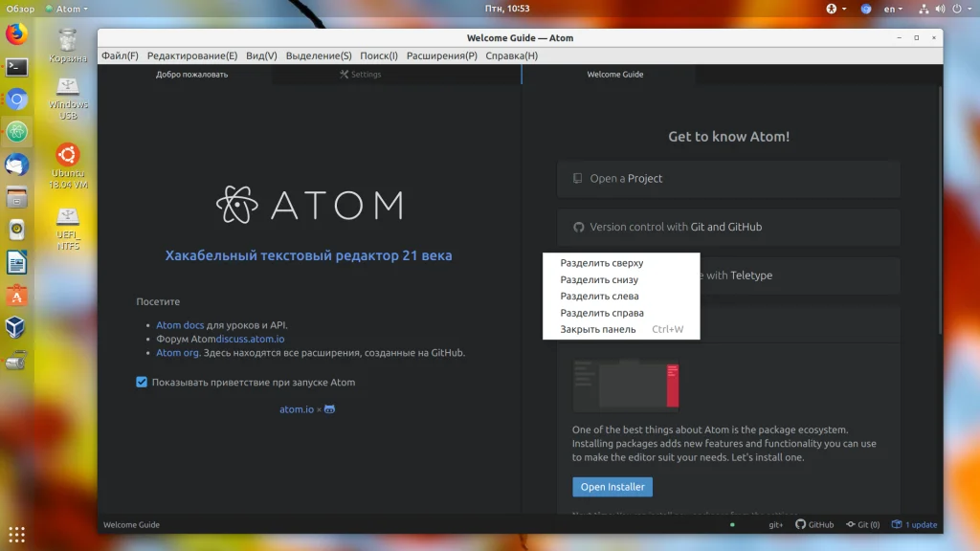Select the UEFI_NTFS desktop drive
Screen dimensions: 980x551
[68, 229]
